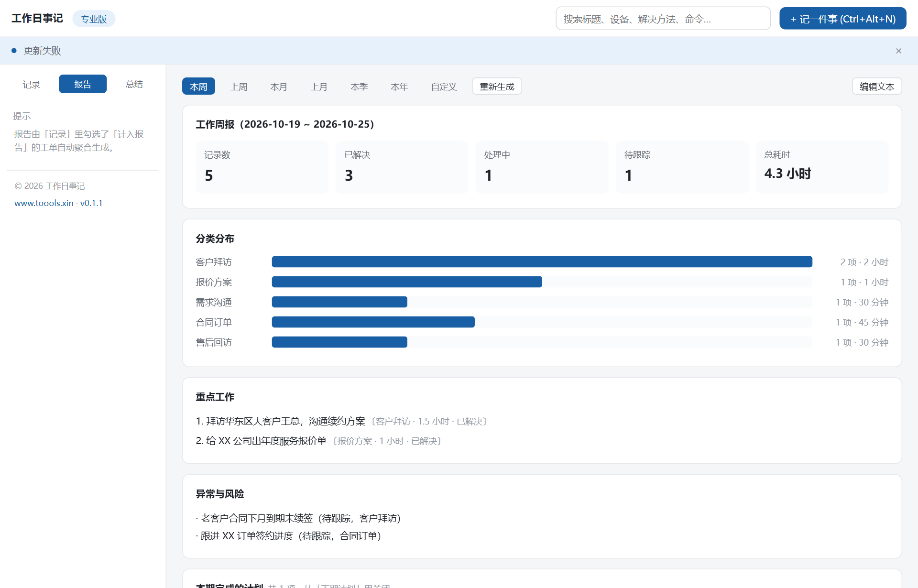Select the 本周 period filter
The width and height of the screenshot is (918, 588).
[198, 87]
